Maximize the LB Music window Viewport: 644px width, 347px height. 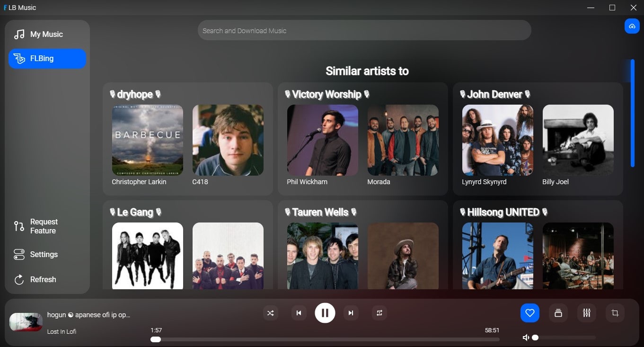612,8
